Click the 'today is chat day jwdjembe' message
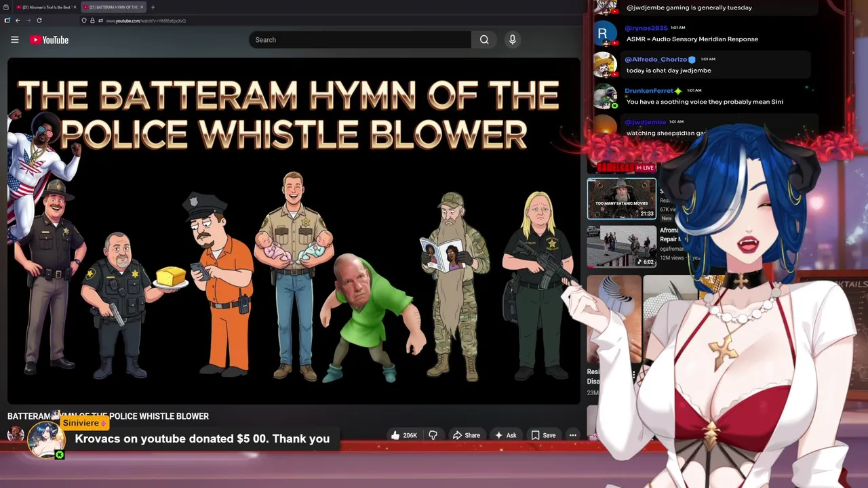Viewport: 868px width, 488px height. [669, 70]
